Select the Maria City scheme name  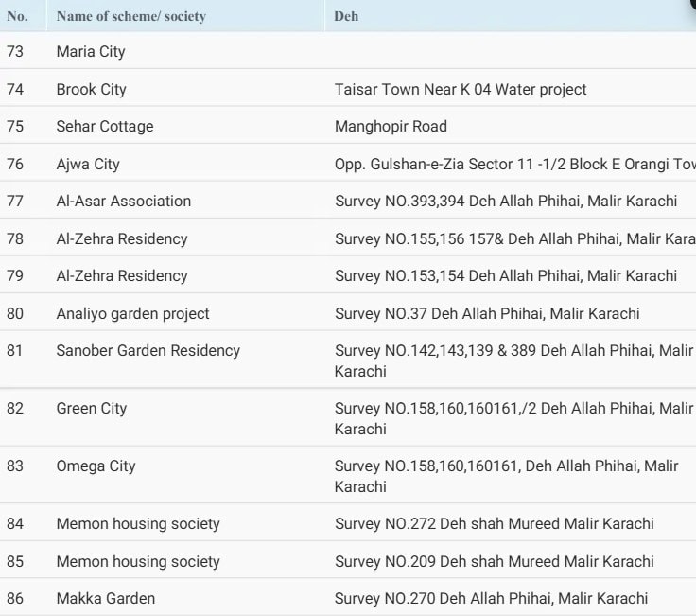coord(91,52)
